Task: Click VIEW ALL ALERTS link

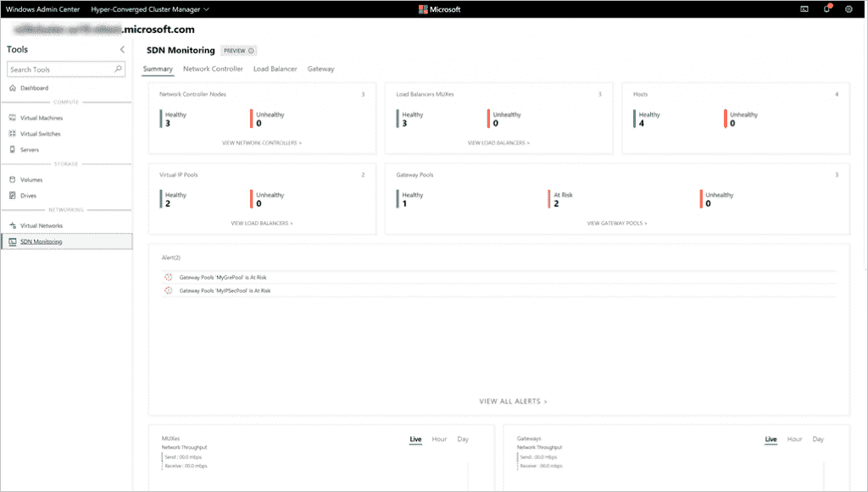Action: (513, 401)
